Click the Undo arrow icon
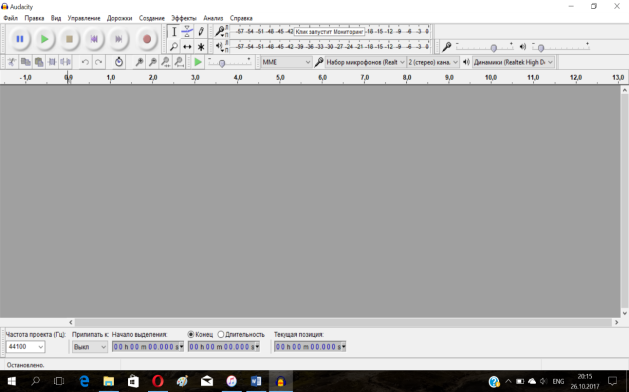629x392 pixels. pos(85,62)
